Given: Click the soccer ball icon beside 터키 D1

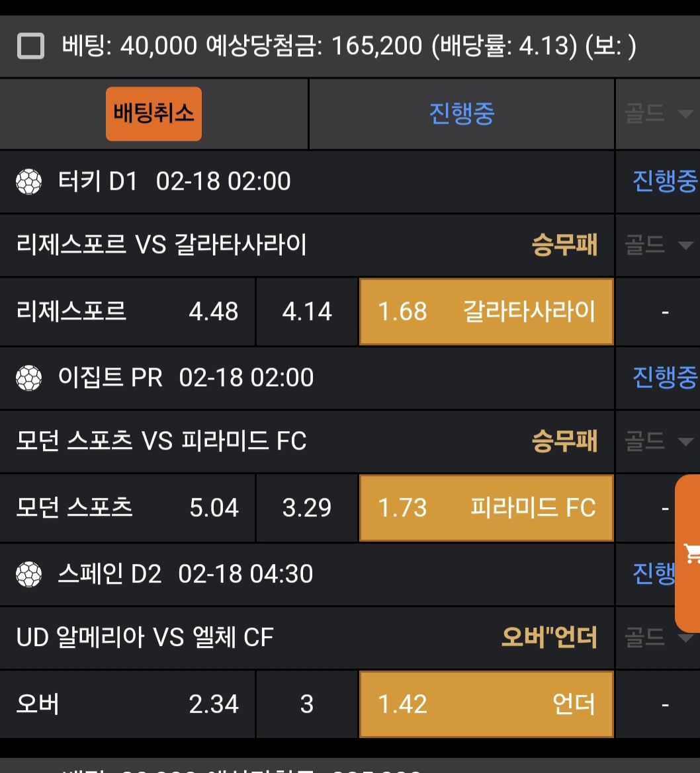Looking at the screenshot, I should coord(28,181).
